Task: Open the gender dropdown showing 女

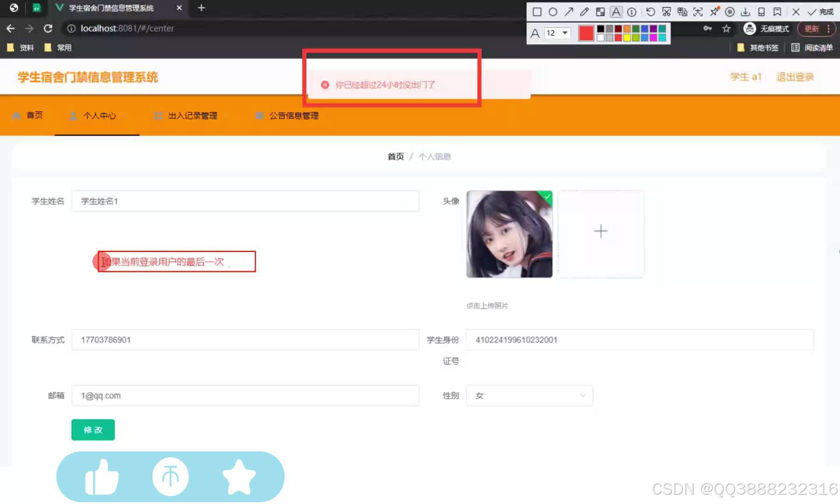Action: tap(529, 395)
